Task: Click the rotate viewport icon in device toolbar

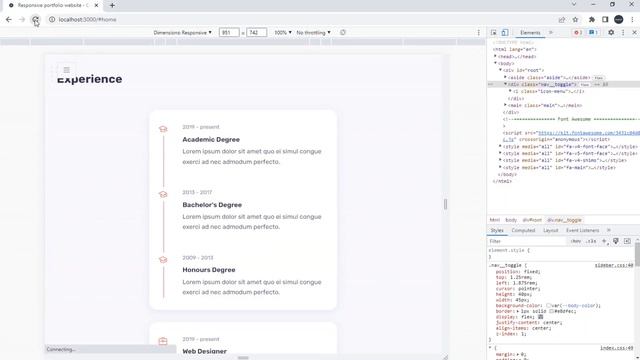Action: click(x=343, y=32)
